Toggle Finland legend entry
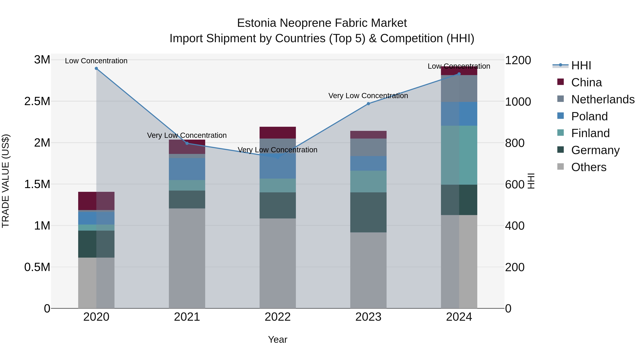This screenshot has height=362, width=644. click(584, 133)
